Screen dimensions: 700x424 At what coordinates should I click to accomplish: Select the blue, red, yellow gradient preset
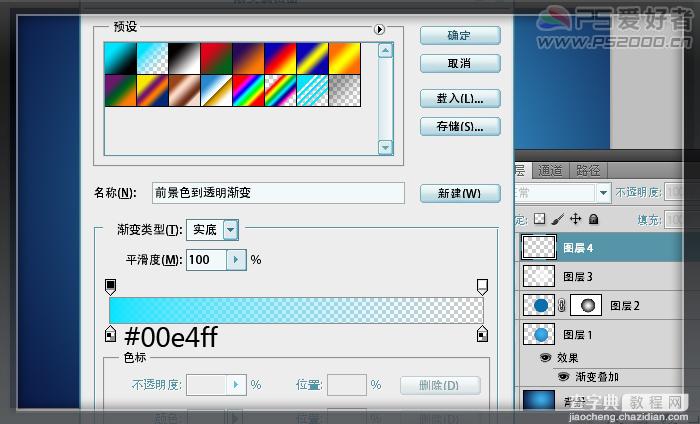click(281, 58)
